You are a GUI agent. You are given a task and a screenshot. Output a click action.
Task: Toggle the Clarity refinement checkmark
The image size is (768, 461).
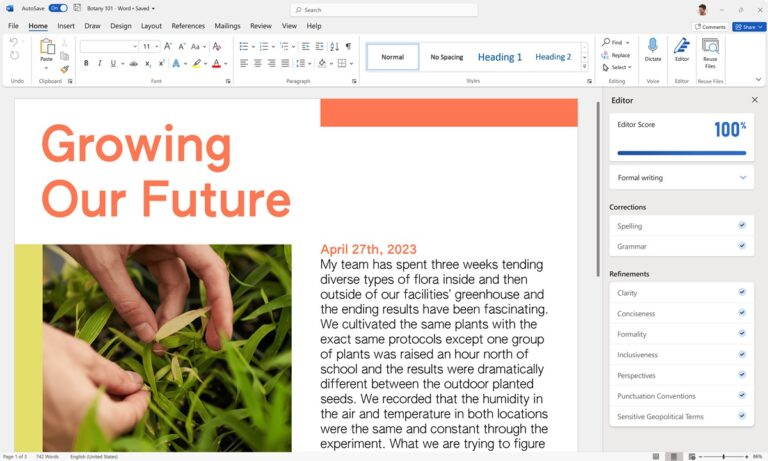point(742,292)
